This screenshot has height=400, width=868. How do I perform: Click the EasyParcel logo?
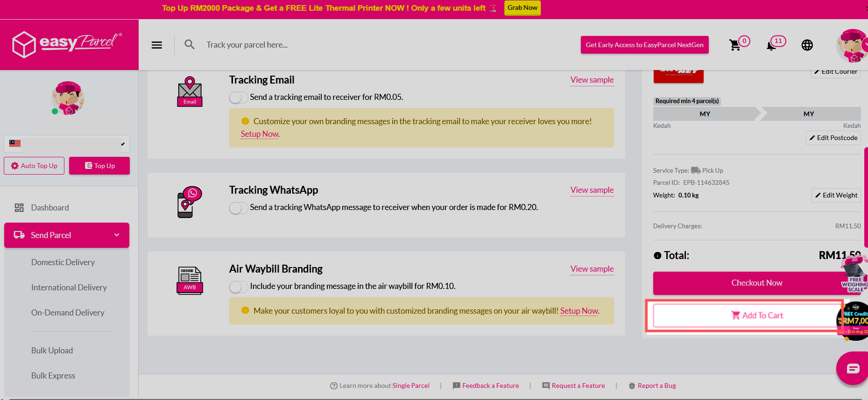[x=67, y=44]
